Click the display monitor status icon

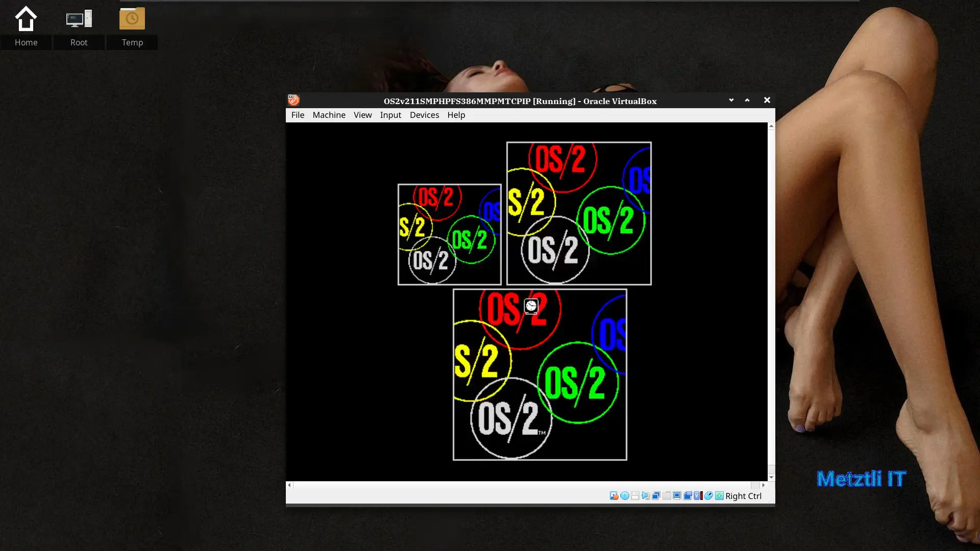pyautogui.click(x=677, y=496)
